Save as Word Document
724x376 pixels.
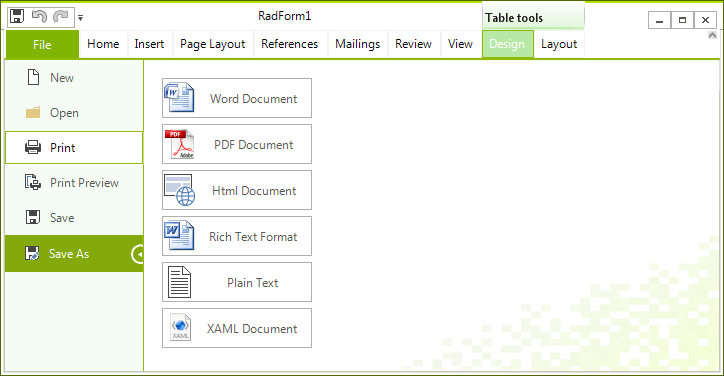(237, 98)
